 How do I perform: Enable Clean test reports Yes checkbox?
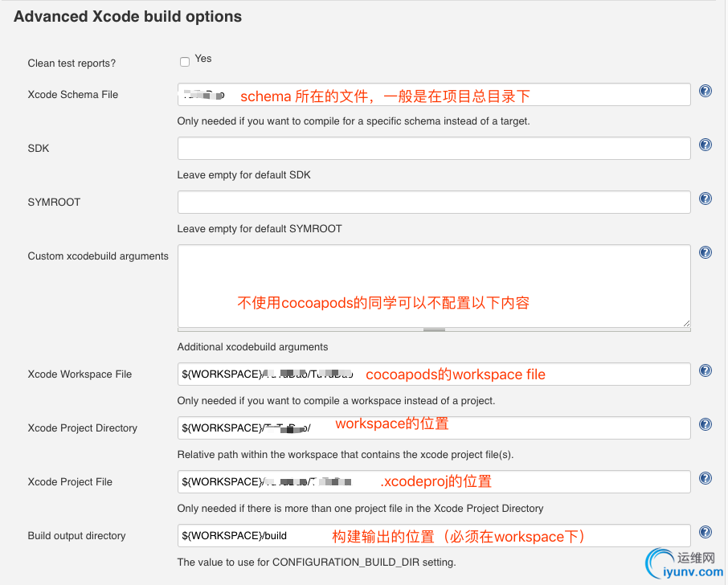185,61
